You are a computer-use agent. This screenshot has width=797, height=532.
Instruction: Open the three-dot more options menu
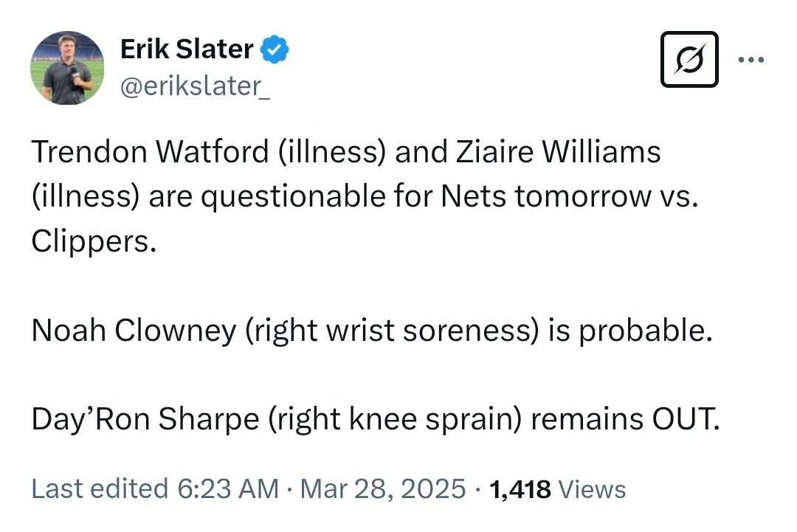click(751, 60)
